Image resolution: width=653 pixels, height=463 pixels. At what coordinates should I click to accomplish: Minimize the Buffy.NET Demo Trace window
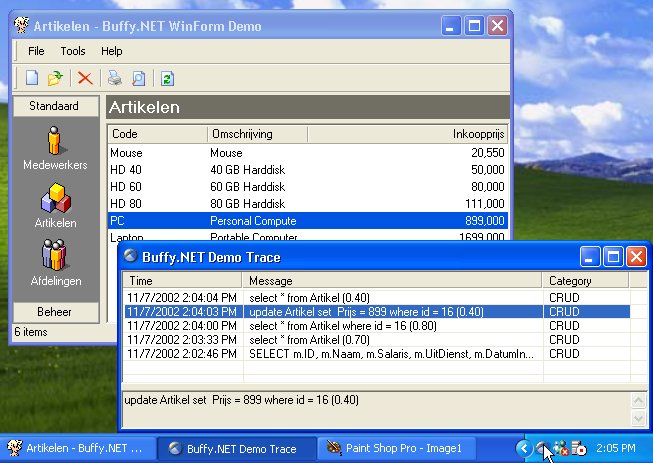tap(590, 256)
